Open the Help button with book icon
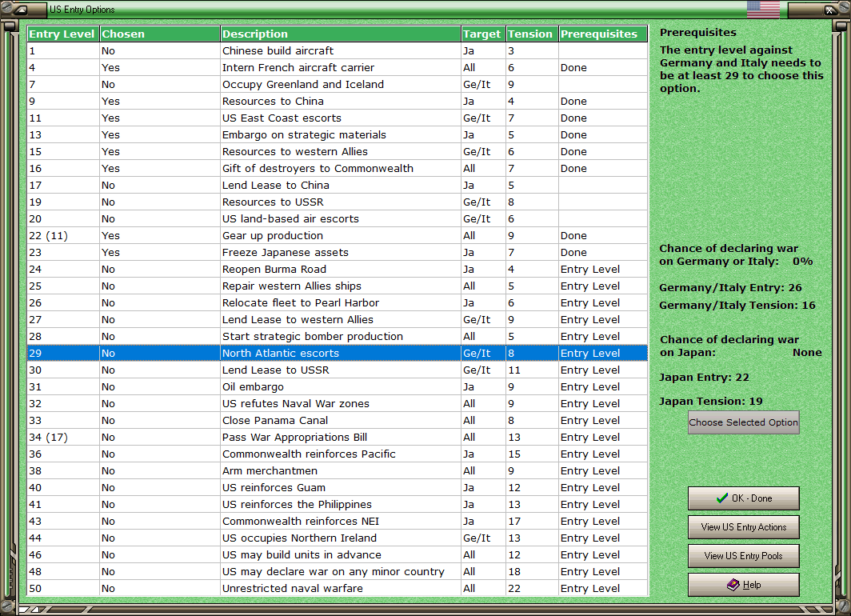851x616 pixels. point(744,585)
